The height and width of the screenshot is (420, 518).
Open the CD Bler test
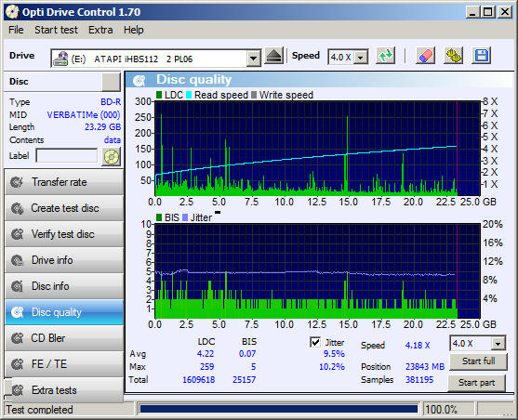pos(64,338)
